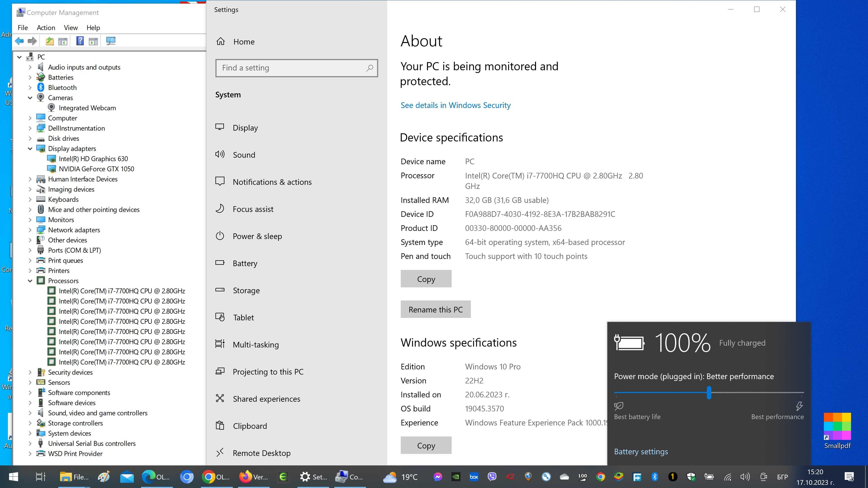Select the NVIDIA GeForce GTX 1050 adapter
This screenshot has width=868, height=488.
pos(96,169)
